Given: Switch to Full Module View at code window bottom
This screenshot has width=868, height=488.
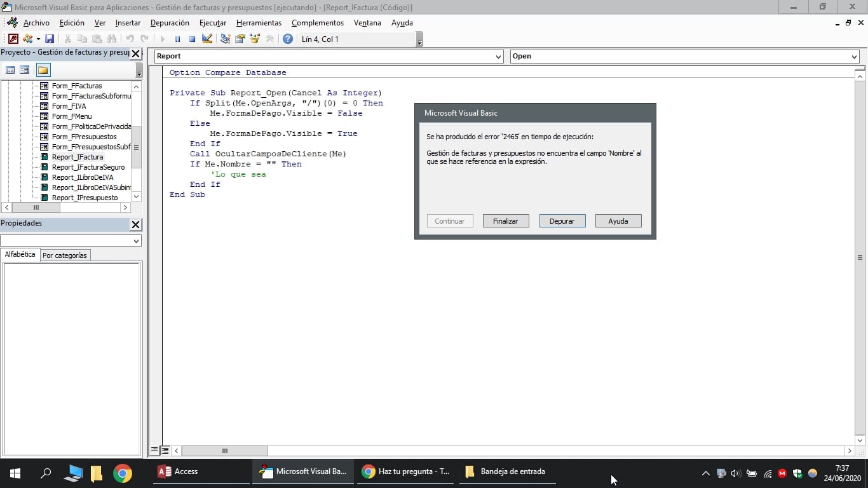Looking at the screenshot, I should pos(165,451).
